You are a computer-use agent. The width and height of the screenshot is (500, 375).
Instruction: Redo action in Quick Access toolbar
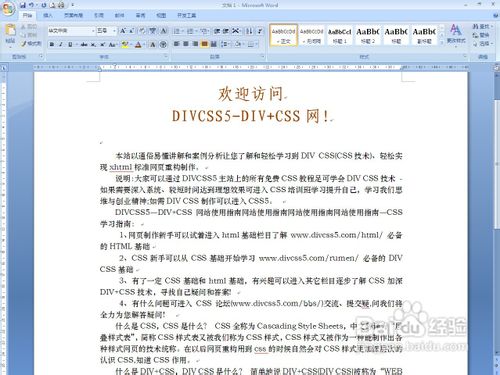[44, 5]
